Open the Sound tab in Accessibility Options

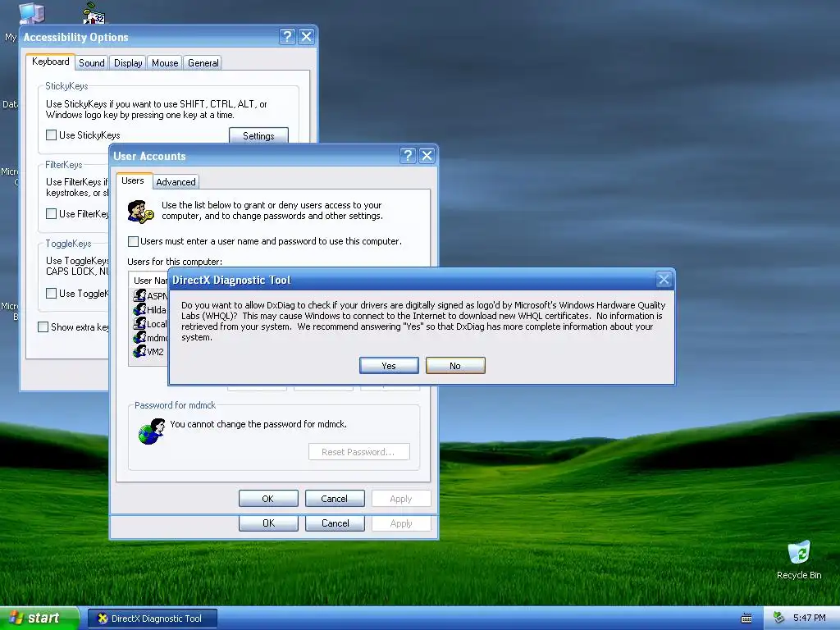[92, 62]
